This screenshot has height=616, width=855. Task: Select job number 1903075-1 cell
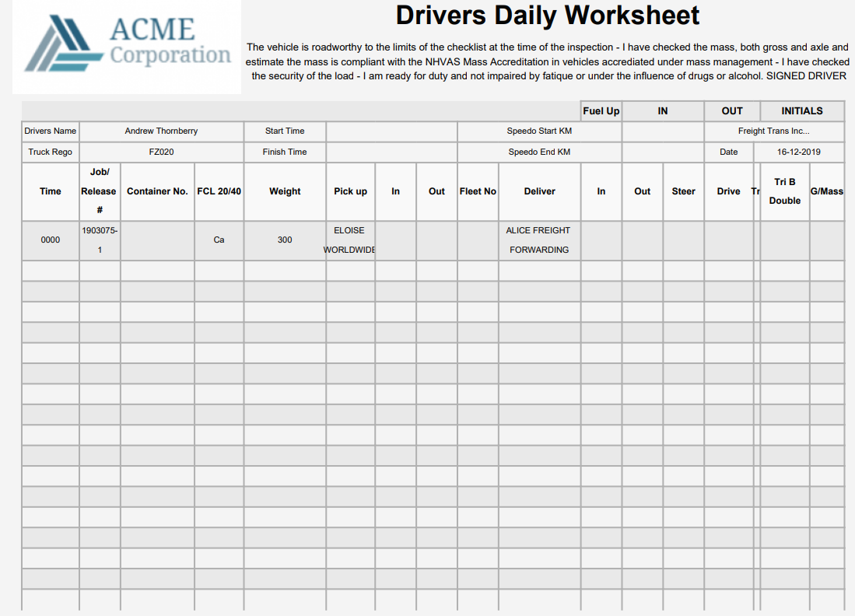[100, 240]
